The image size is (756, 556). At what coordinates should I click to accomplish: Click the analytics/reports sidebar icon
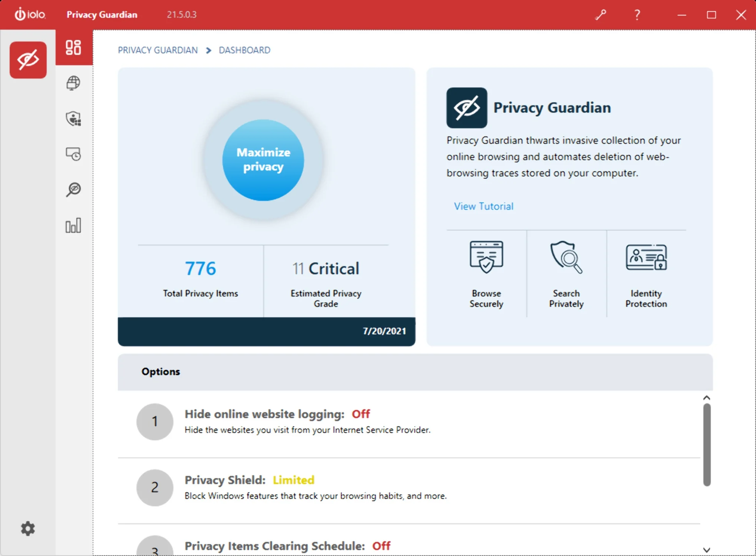click(73, 225)
